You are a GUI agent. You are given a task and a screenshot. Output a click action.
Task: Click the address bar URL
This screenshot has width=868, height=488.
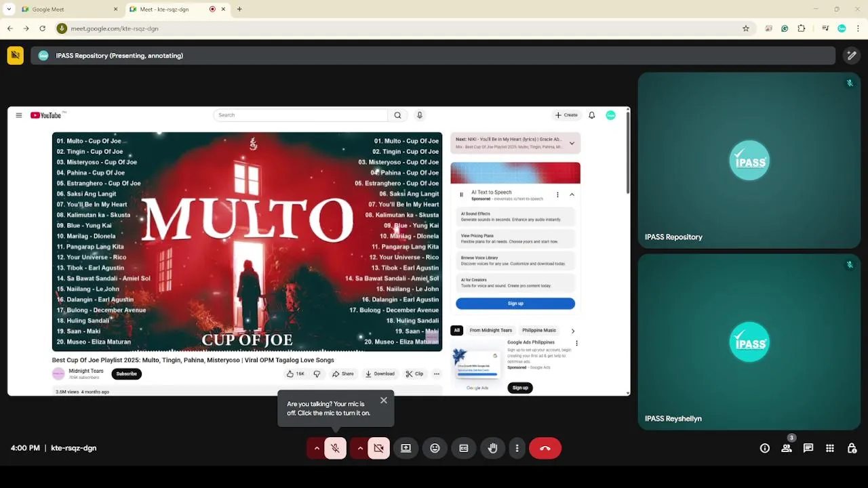115,28
